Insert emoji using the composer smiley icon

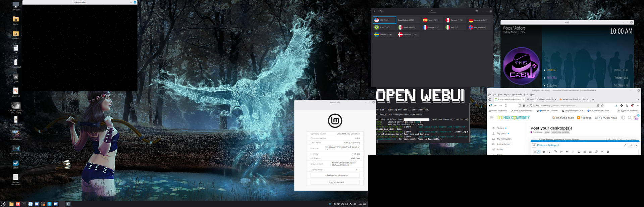click(x=596, y=152)
